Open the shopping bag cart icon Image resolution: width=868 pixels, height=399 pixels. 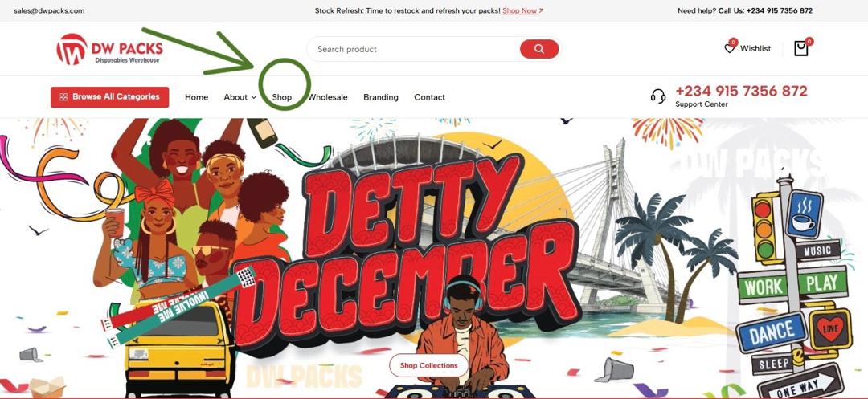(x=801, y=49)
